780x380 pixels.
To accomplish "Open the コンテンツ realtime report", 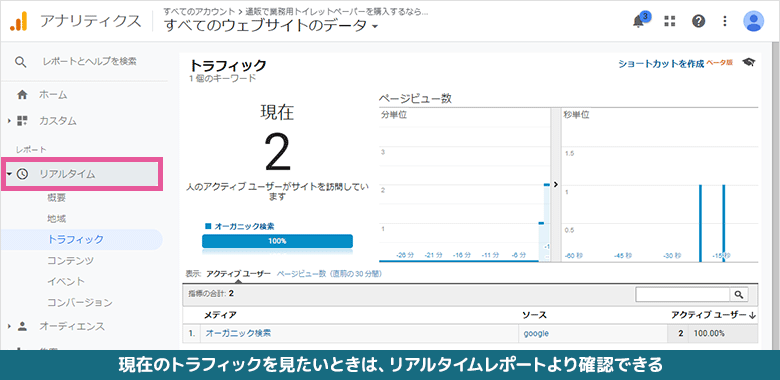I will pyautogui.click(x=71, y=261).
